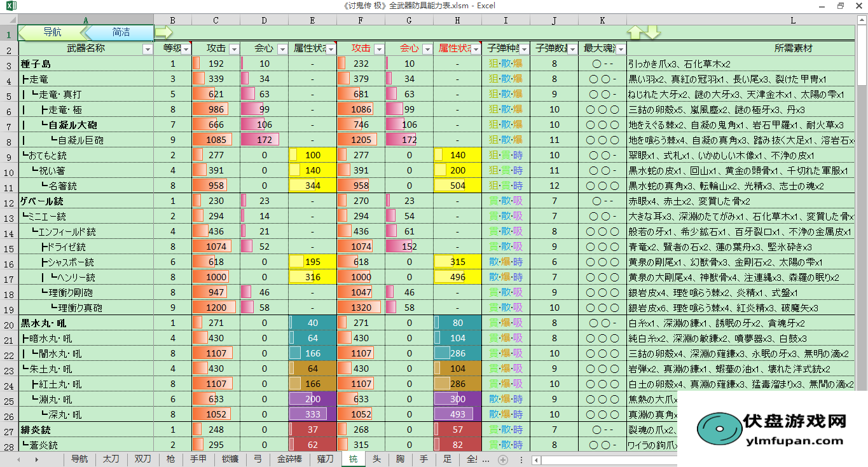The height and width of the screenshot is (467, 868).
Task: Select the yellow attribute cell 496
Action: pyautogui.click(x=457, y=277)
